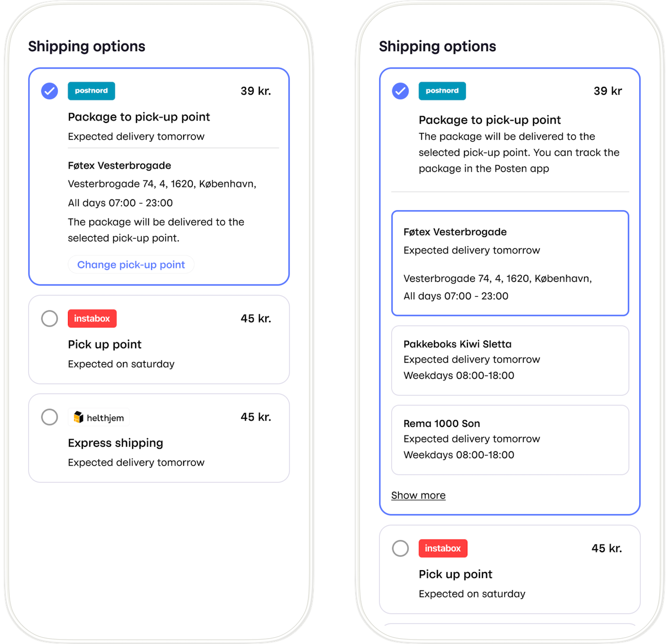Screen dimensions: 669x644
Task: Select the instabox shipping radio button
Action: tap(49, 319)
